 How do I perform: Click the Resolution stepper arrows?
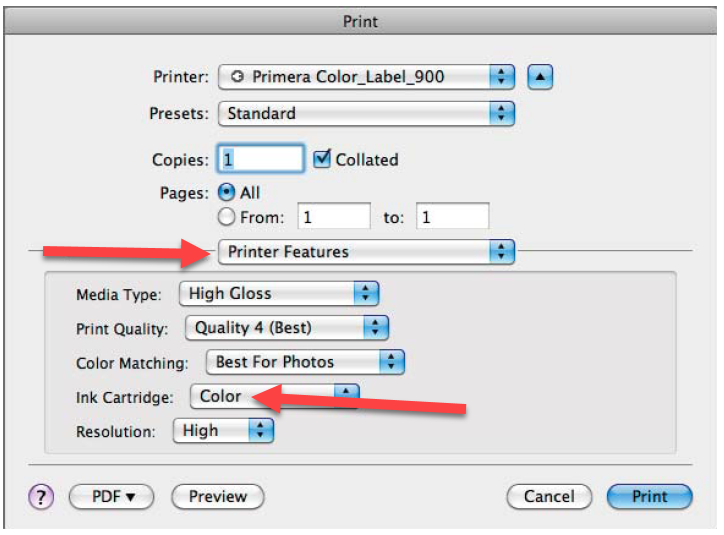(x=260, y=430)
